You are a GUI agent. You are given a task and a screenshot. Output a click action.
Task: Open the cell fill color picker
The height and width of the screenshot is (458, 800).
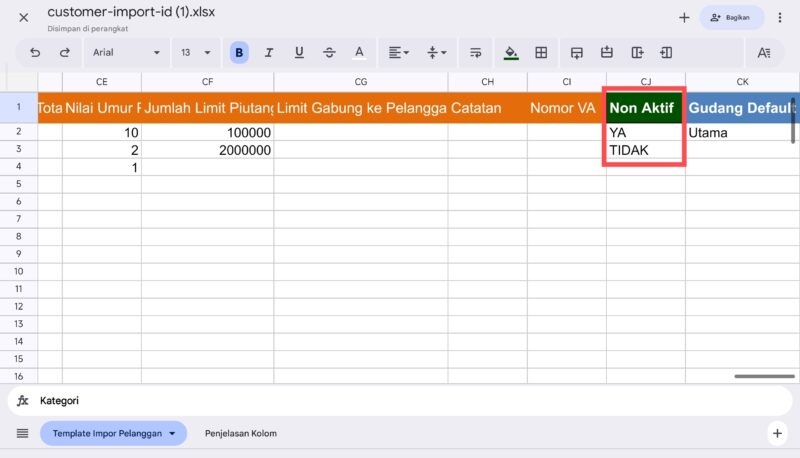click(x=511, y=53)
